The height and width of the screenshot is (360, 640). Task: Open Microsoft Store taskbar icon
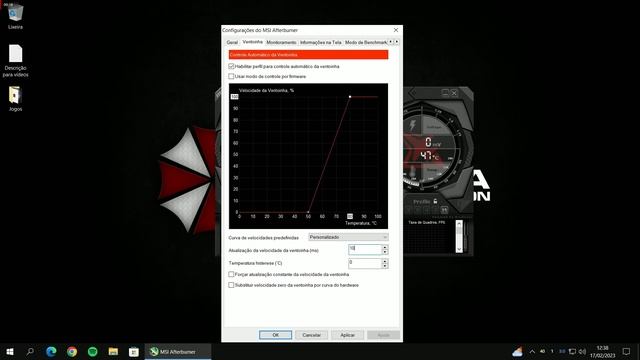coord(133,351)
